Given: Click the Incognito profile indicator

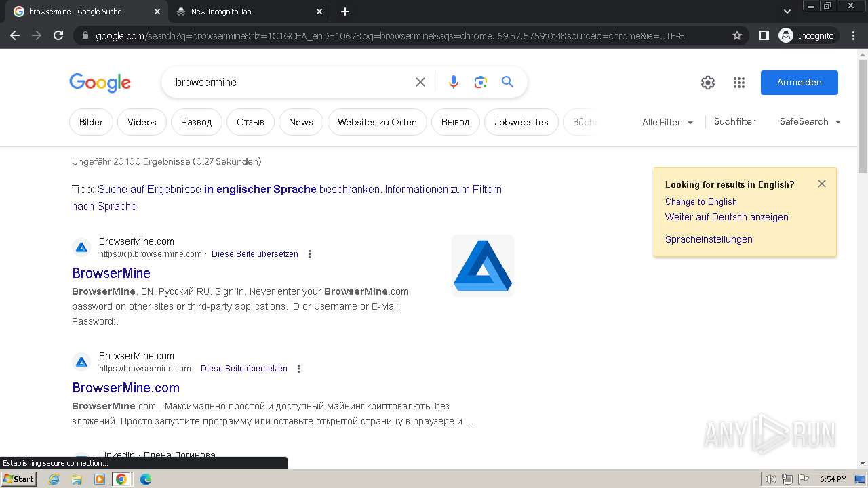Looking at the screenshot, I should [x=807, y=35].
